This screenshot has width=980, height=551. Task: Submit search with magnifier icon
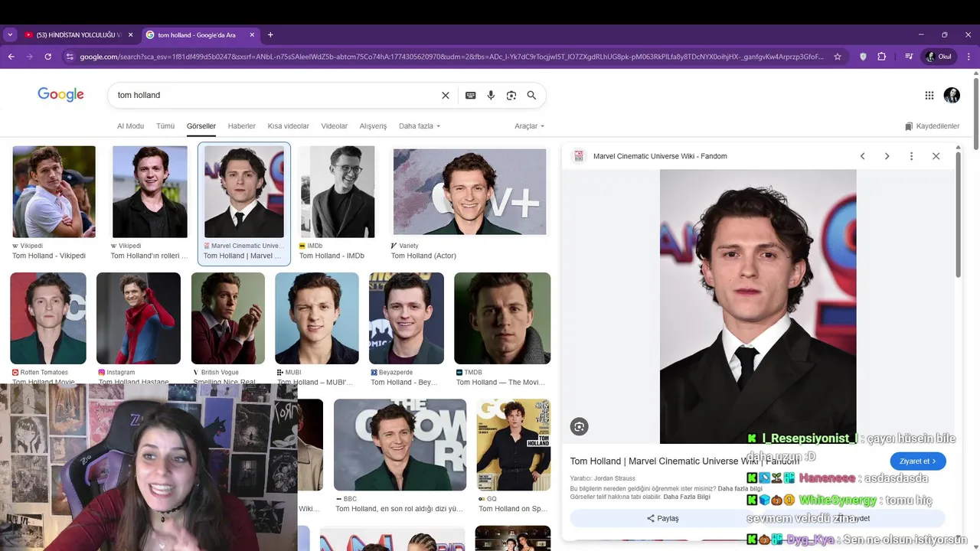531,96
